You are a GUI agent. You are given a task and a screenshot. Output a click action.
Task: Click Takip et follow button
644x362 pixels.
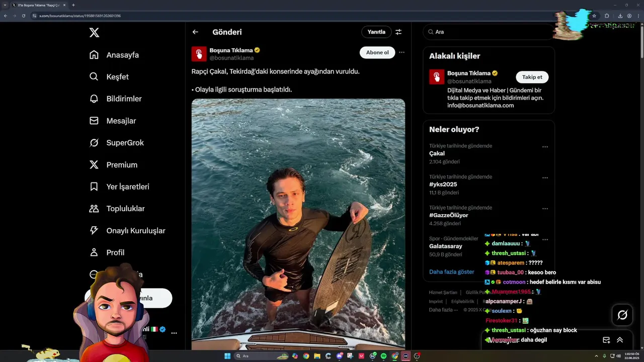click(532, 77)
